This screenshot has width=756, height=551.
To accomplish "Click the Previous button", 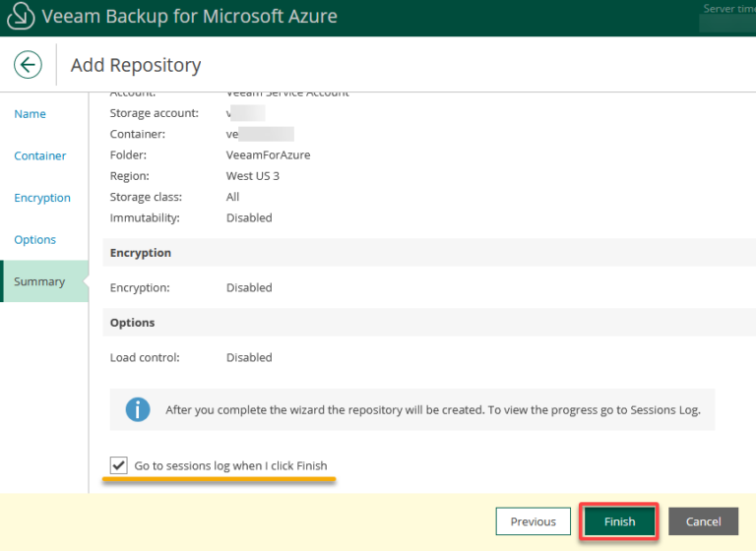I will click(x=534, y=521).
